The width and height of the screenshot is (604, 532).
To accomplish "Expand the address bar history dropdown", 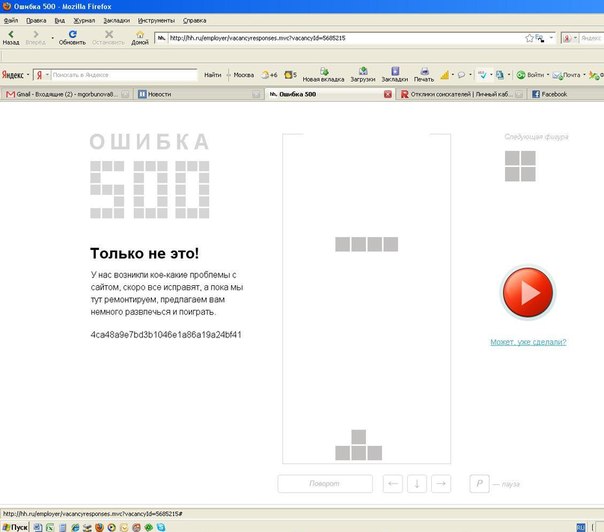I will point(552,38).
